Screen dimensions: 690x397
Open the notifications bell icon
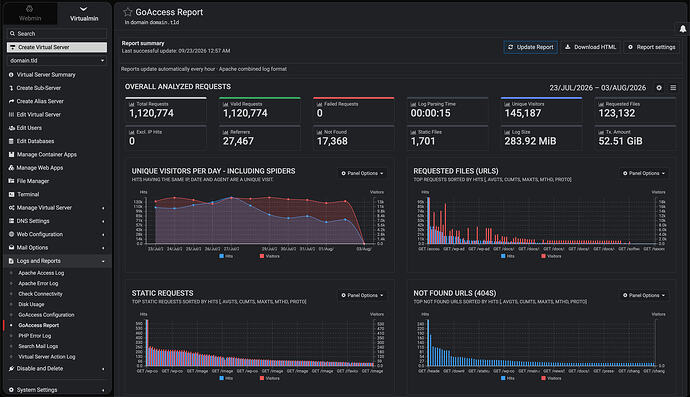683,29
